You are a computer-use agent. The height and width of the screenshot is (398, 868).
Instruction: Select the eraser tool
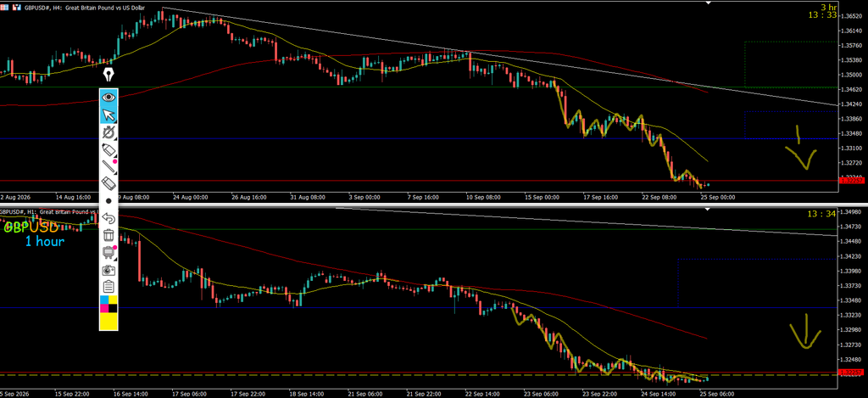pyautogui.click(x=108, y=183)
